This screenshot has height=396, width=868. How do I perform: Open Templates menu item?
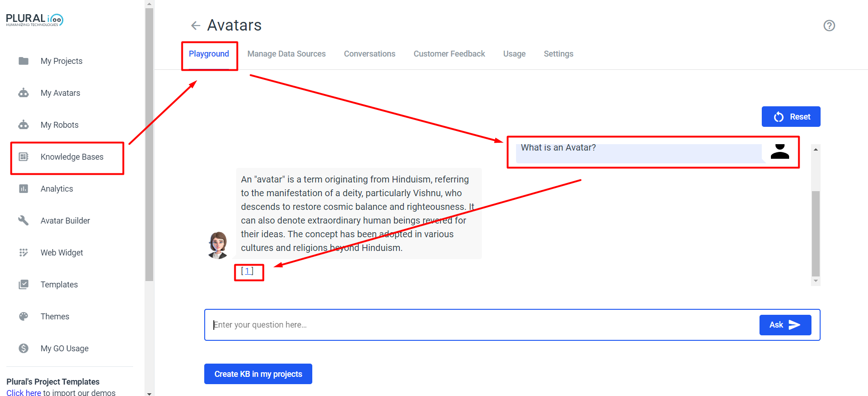click(x=59, y=285)
